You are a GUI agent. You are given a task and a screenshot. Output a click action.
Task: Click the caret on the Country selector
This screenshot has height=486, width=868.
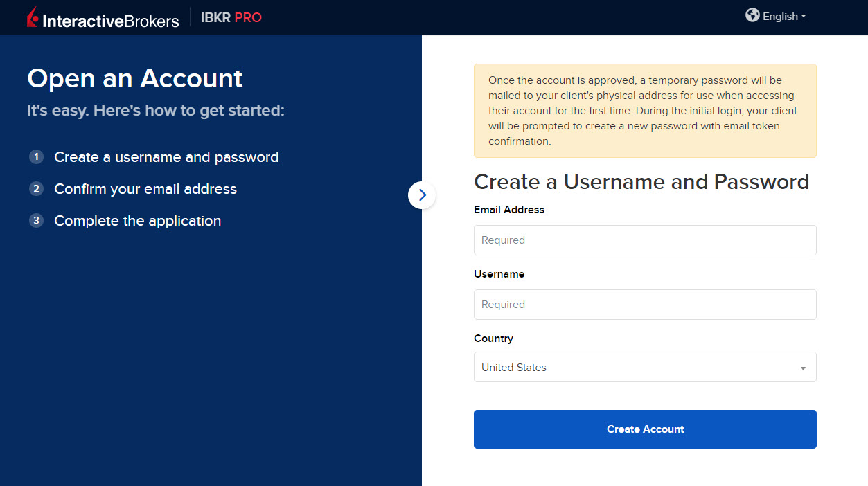coord(803,367)
